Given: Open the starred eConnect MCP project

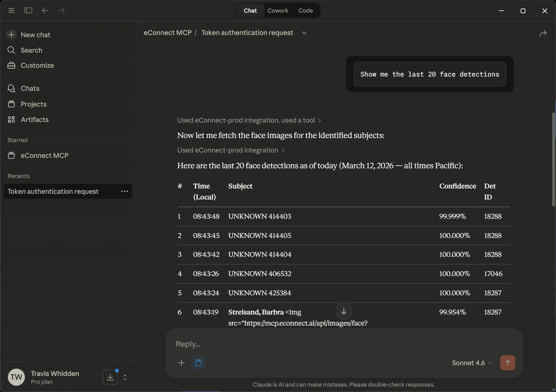Looking at the screenshot, I should (44, 155).
